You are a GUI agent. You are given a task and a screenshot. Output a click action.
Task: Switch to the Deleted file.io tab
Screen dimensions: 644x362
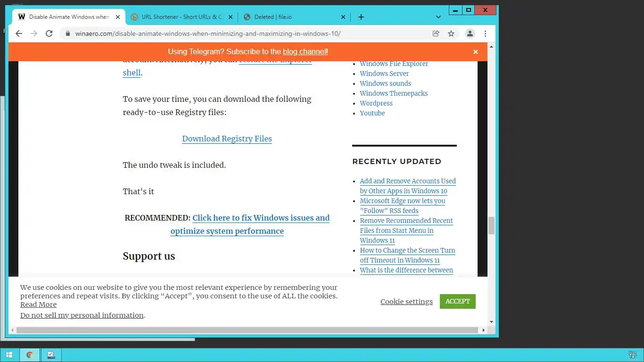click(294, 17)
